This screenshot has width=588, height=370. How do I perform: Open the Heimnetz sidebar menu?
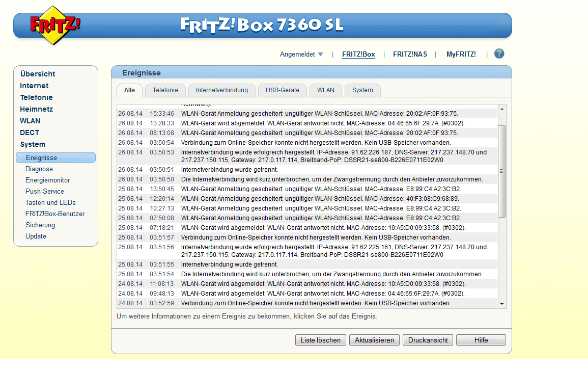[x=36, y=109]
